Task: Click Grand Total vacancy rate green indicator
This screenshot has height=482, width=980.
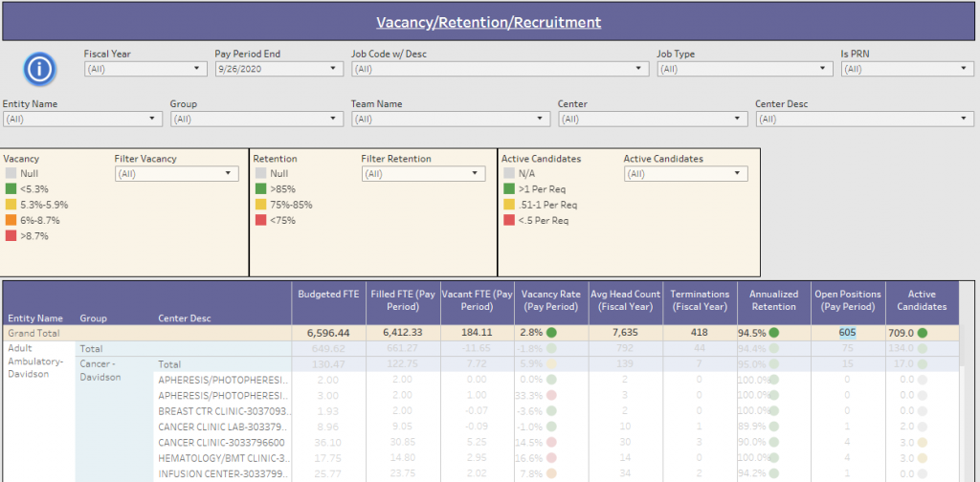Action: [x=553, y=333]
